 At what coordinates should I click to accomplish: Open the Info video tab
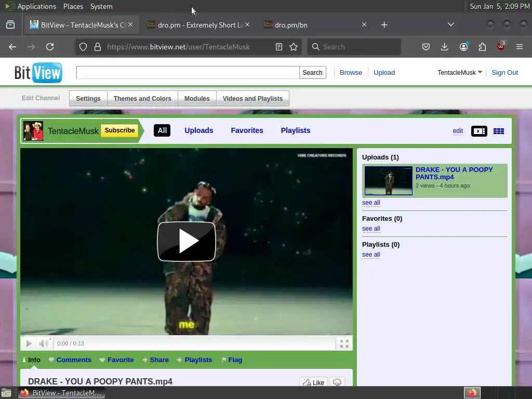pos(31,360)
